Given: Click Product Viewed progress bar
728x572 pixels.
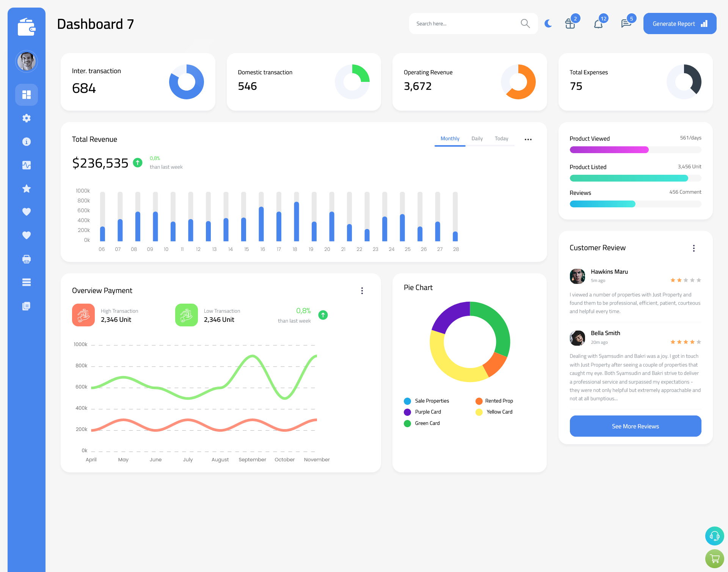Looking at the screenshot, I should pos(635,150).
